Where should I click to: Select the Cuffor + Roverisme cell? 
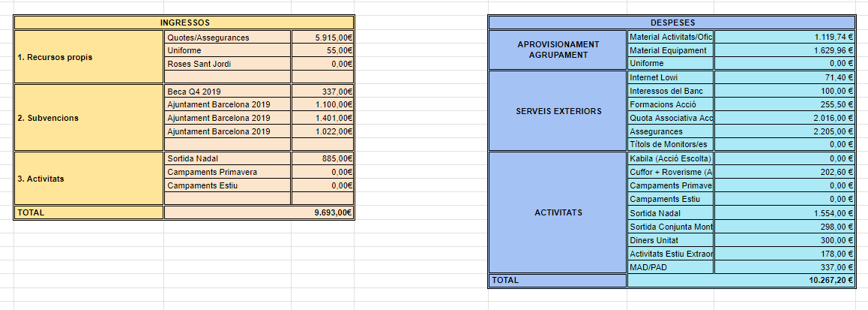(x=671, y=172)
